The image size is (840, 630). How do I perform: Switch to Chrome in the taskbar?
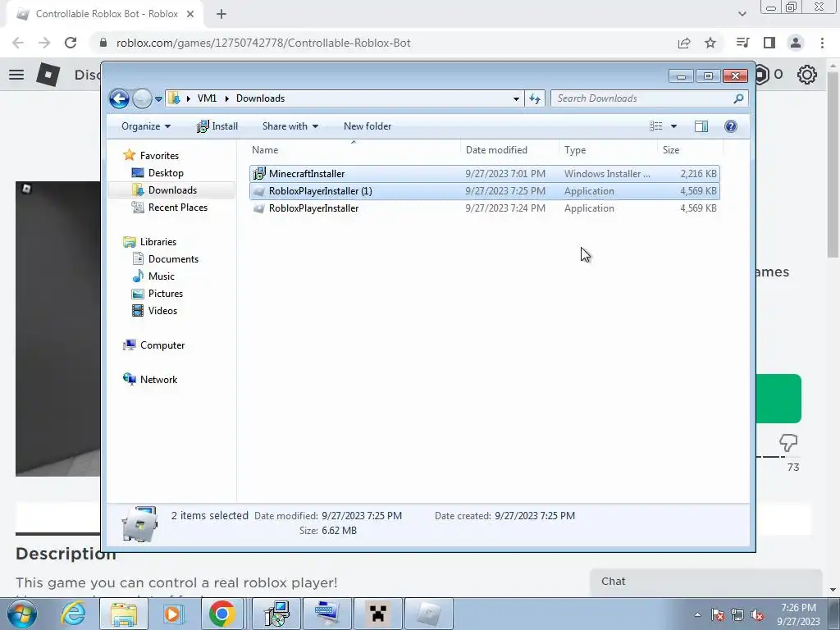tap(221, 614)
